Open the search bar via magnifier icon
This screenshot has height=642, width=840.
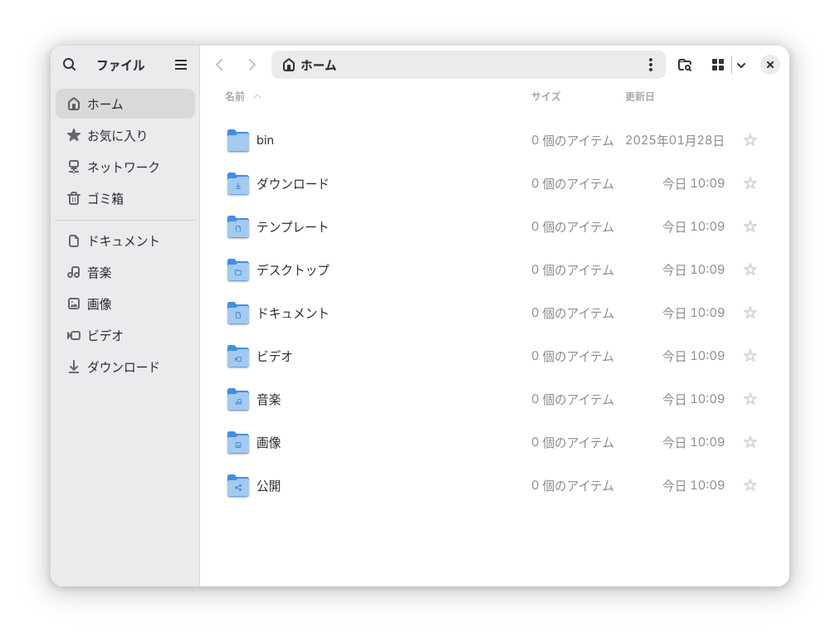tap(70, 64)
